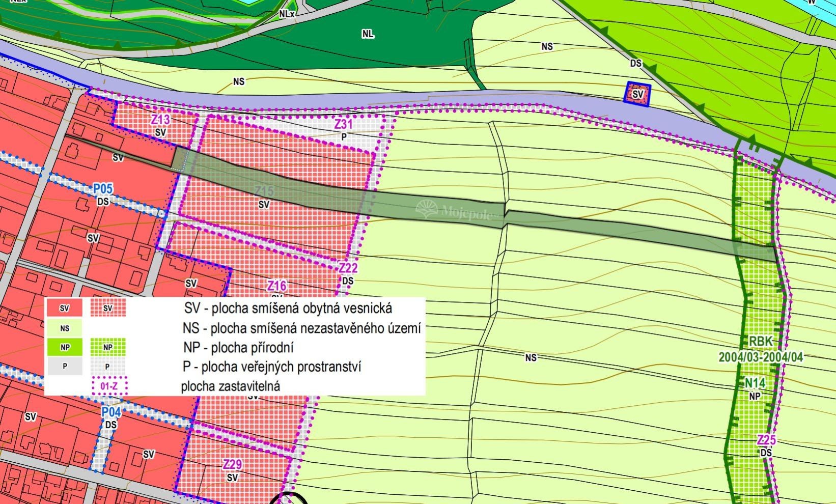The width and height of the screenshot is (836, 504).
Task: Click the Z29 zone label
Action: click(x=232, y=464)
